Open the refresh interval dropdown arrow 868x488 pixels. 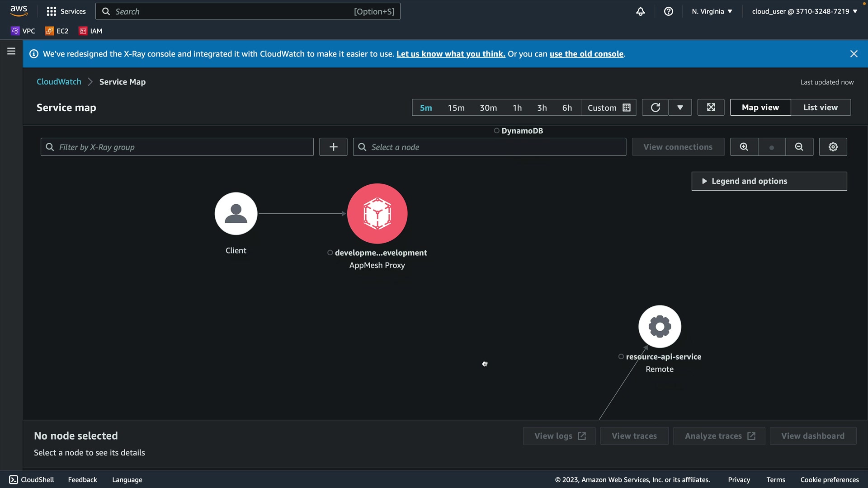[x=680, y=108]
